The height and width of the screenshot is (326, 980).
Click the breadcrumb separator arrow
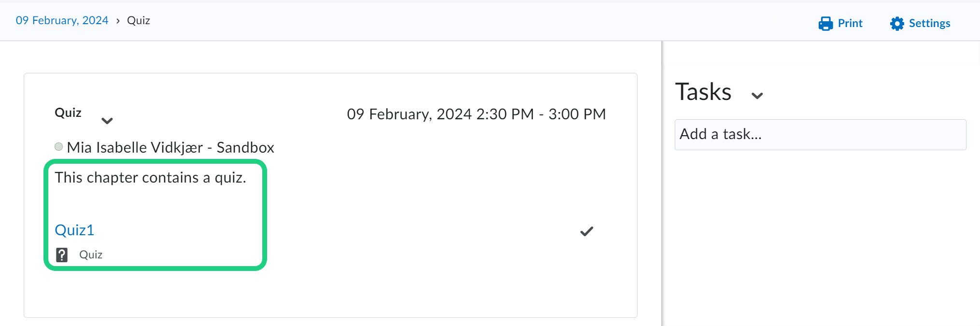[x=118, y=21]
